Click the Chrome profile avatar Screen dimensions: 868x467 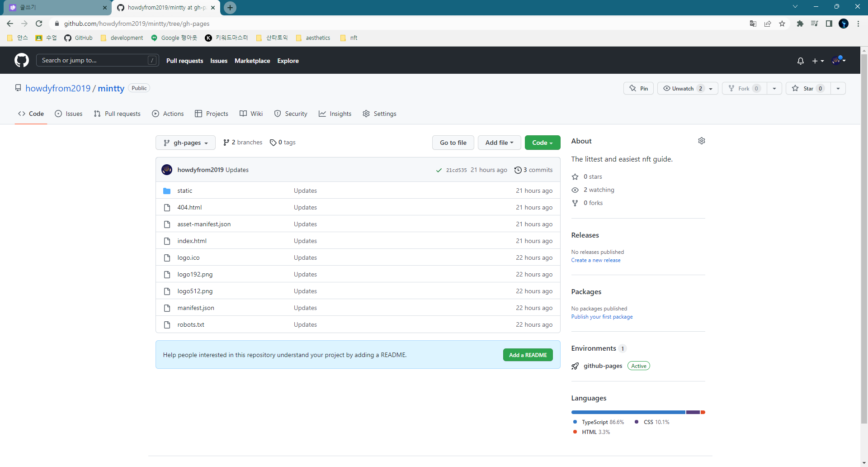[844, 24]
